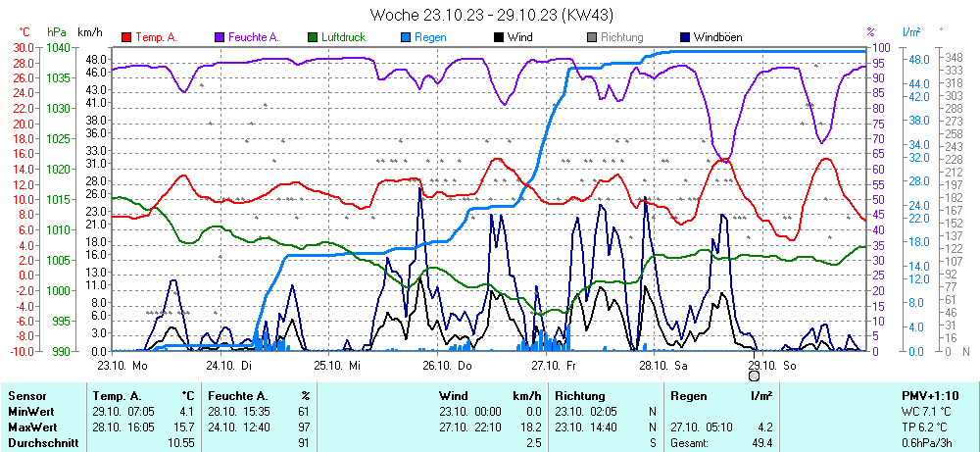Click the blue Regen legend swatch
Screen dimensions: 980x452
click(x=406, y=37)
